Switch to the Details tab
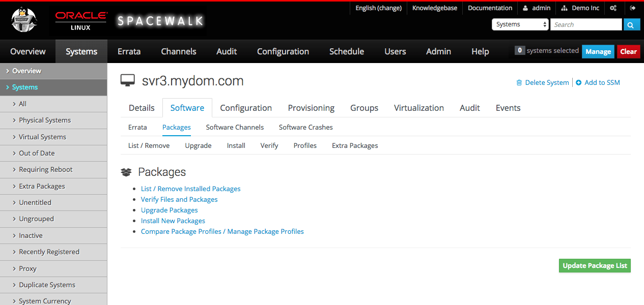 pos(142,108)
